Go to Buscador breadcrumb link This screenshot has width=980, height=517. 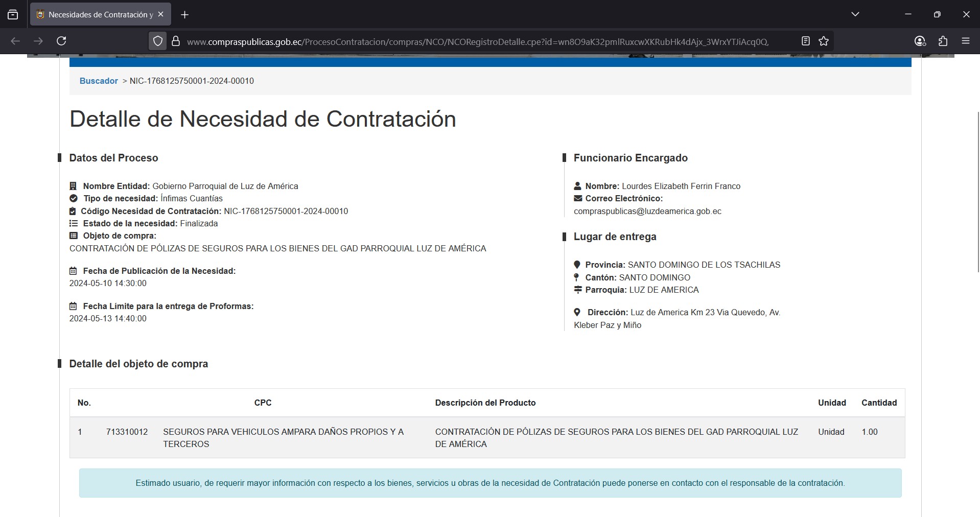click(x=99, y=81)
